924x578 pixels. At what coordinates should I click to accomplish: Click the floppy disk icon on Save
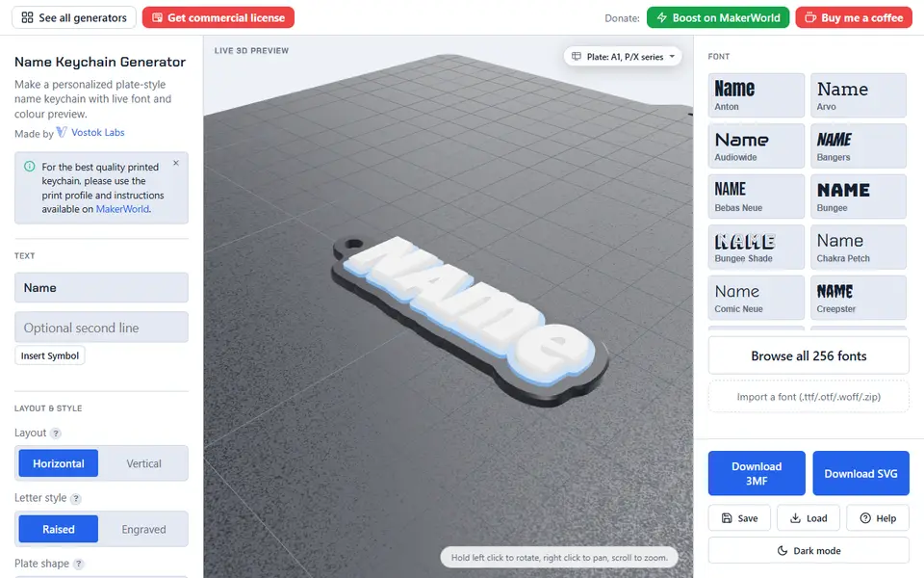click(x=727, y=518)
